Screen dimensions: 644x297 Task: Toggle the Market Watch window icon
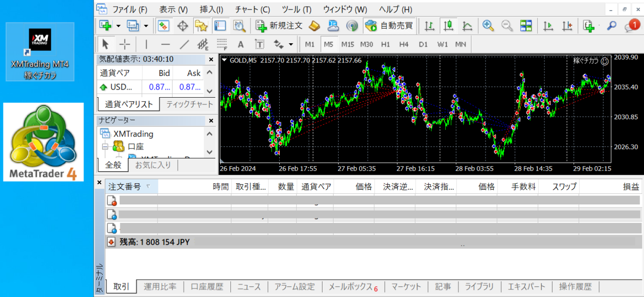tap(164, 26)
